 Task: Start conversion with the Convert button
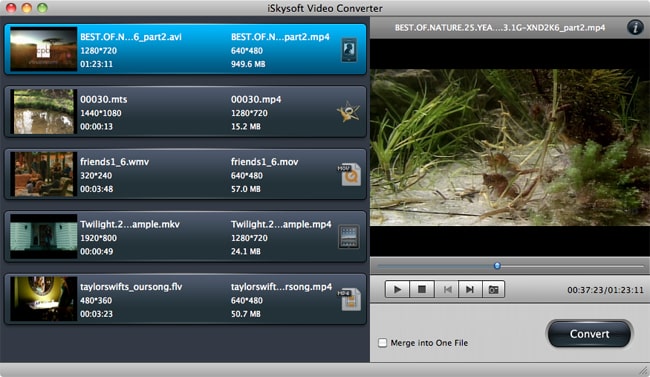(x=589, y=334)
